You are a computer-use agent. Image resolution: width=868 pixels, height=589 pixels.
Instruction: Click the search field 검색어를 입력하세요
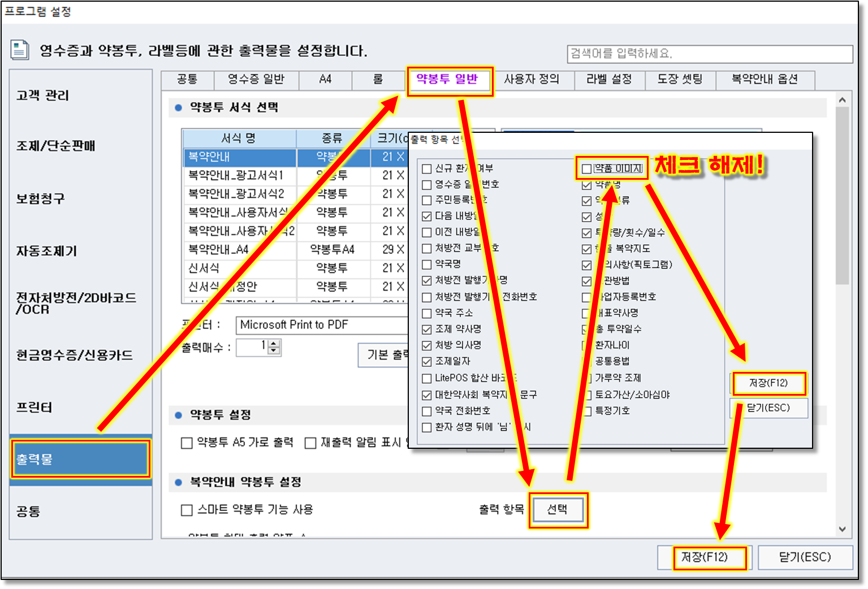tap(709, 54)
